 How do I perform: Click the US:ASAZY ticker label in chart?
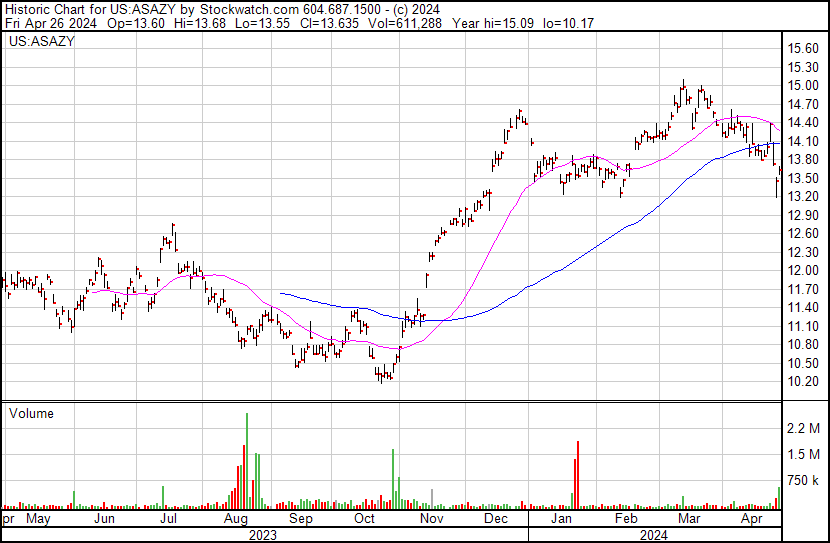pos(42,41)
